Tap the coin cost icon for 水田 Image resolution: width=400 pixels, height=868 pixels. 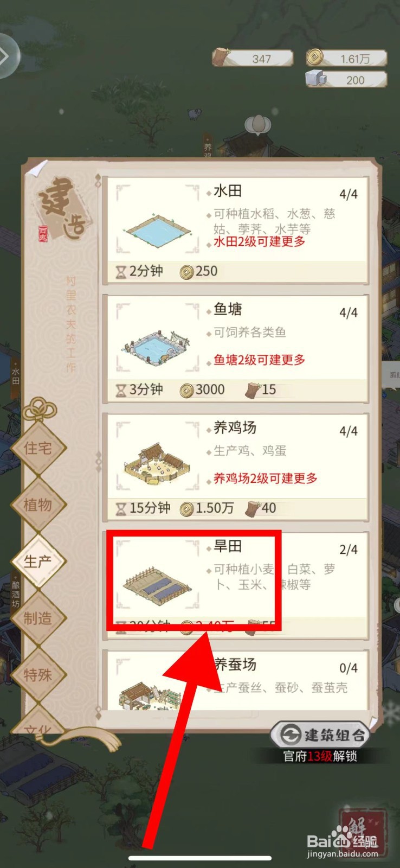coord(186,271)
